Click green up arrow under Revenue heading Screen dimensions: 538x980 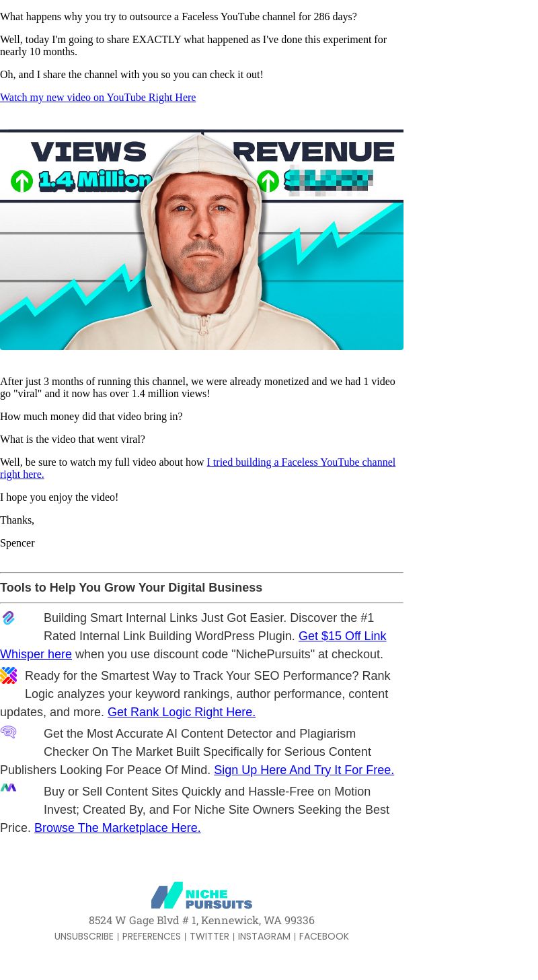click(x=268, y=181)
